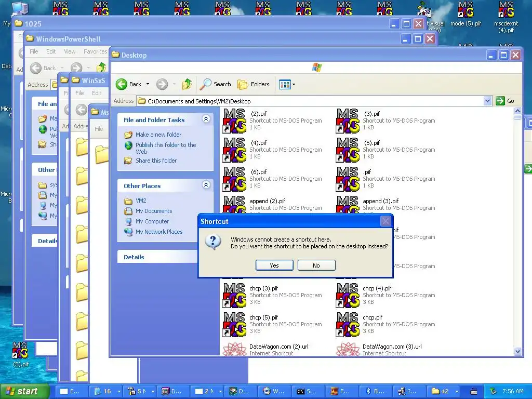Click Publish this folder to the Web

pyautogui.click(x=166, y=148)
